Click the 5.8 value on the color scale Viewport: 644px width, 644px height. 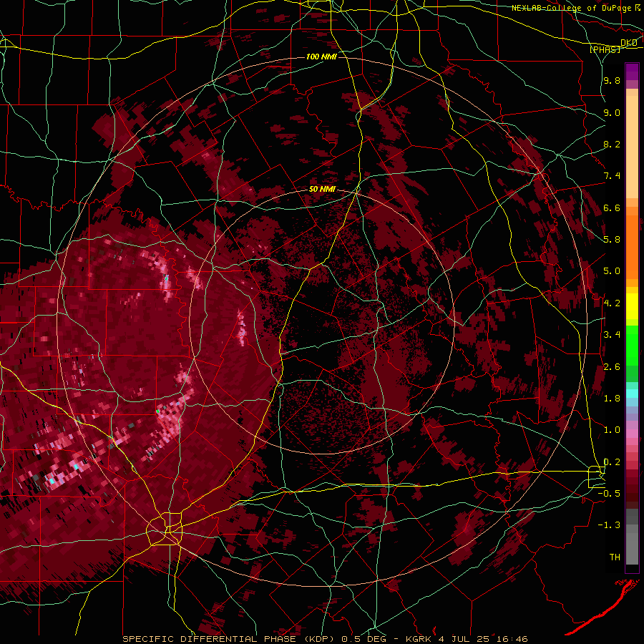point(612,240)
